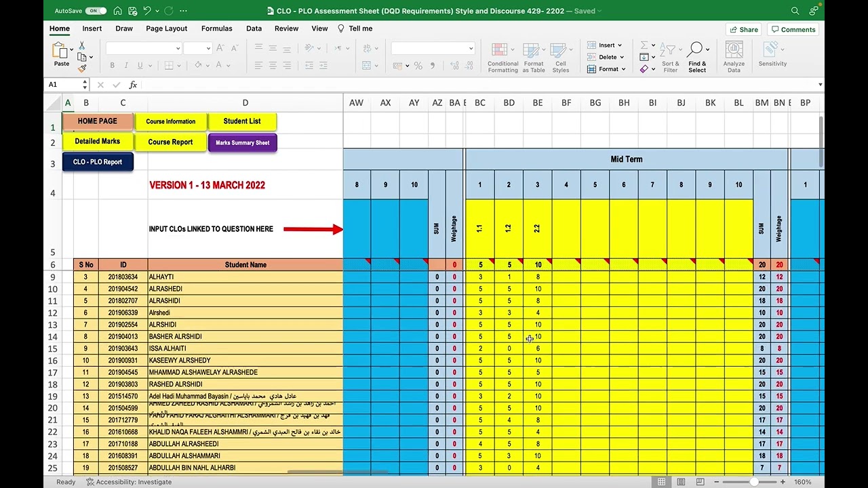Open the Detailed Marks button
The image size is (868, 488).
(97, 142)
